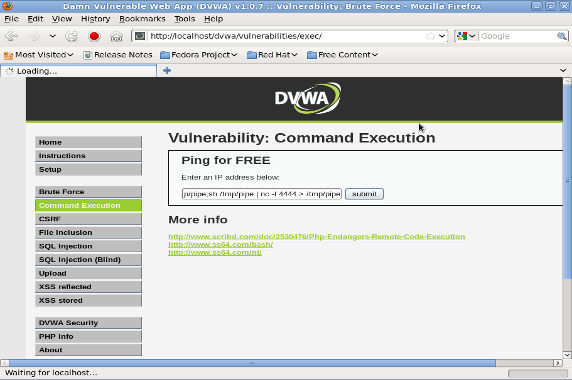This screenshot has width=572, height=380.
Task: Open the navigation history dropdown arrow
Action: coord(53,36)
